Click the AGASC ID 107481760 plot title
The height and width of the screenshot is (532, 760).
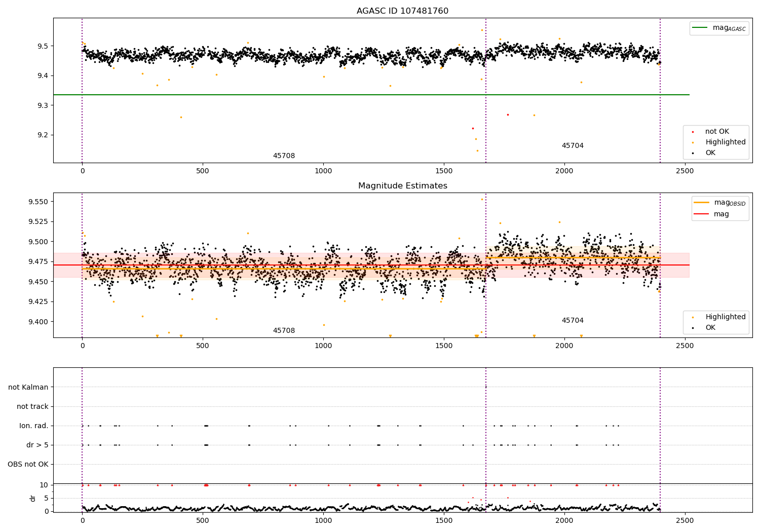402,11
